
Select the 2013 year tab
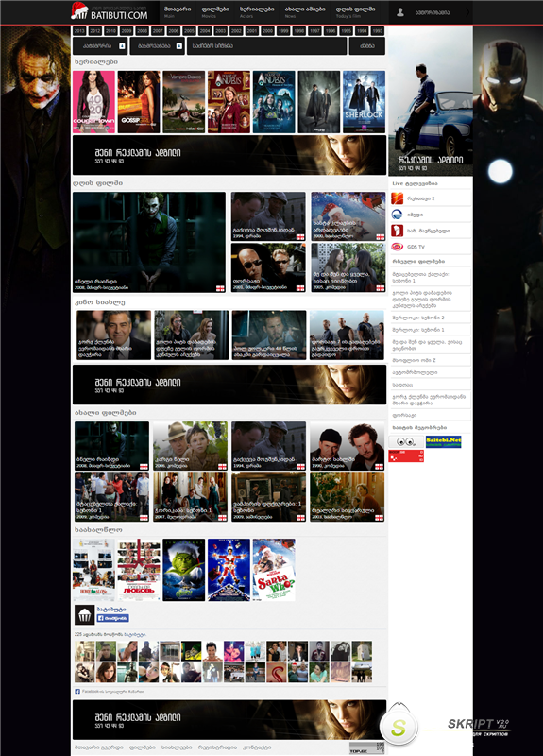pyautogui.click(x=79, y=31)
